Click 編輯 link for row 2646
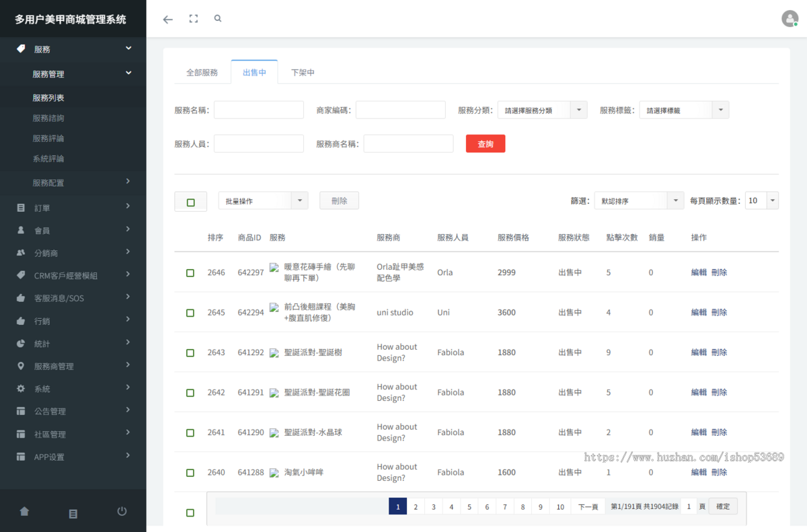807x532 pixels. [x=699, y=272]
